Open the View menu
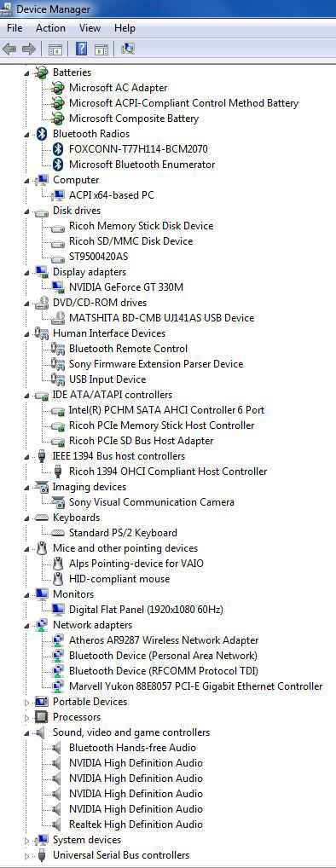This screenshot has width=336, height=868. coord(90,27)
